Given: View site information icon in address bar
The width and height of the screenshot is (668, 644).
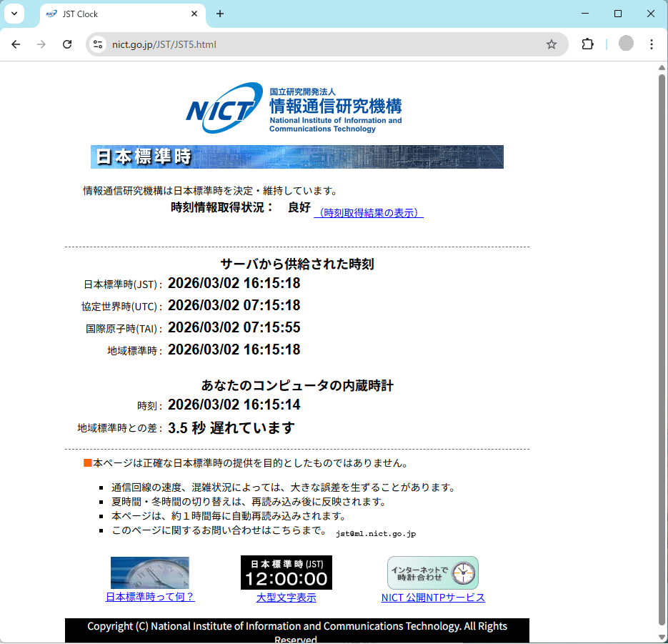Looking at the screenshot, I should pos(99,44).
